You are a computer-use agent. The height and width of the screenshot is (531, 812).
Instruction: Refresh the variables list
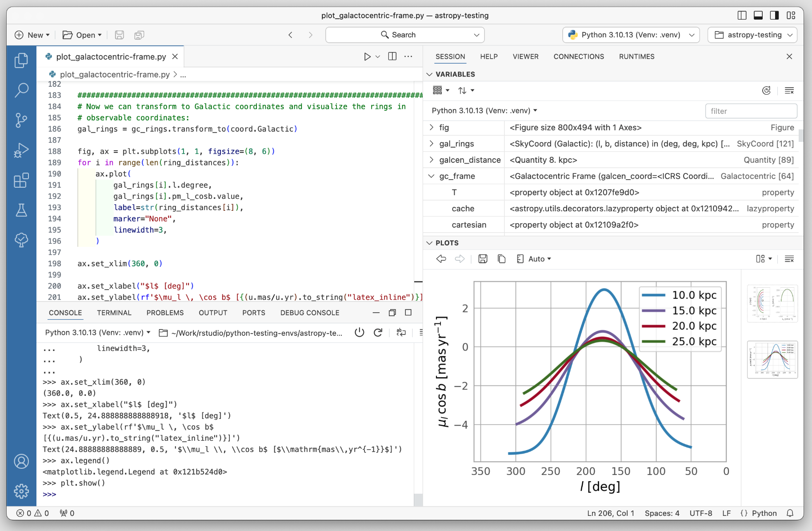click(x=766, y=91)
